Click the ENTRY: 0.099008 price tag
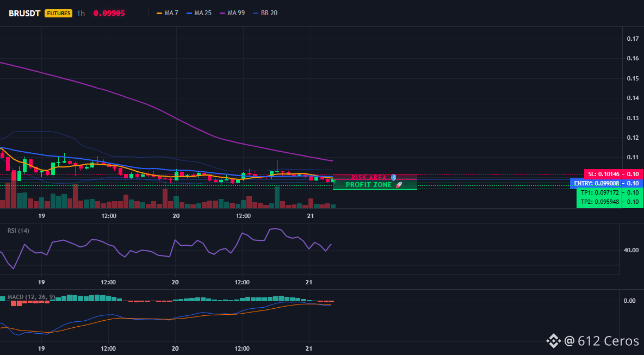The height and width of the screenshot is (355, 644). (x=596, y=183)
